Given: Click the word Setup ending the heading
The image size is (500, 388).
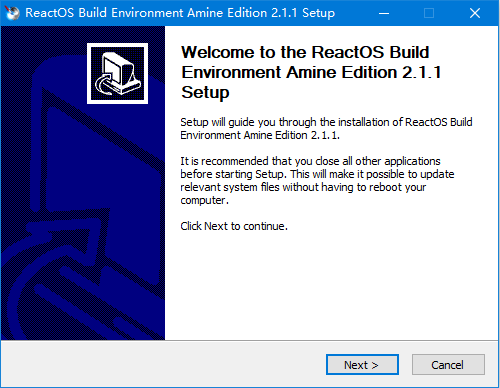Looking at the screenshot, I should click(x=205, y=92).
